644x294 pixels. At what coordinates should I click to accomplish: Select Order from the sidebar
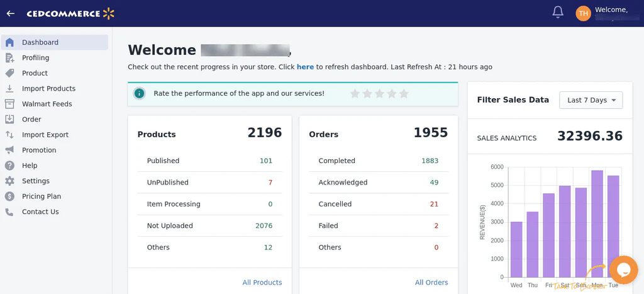click(x=31, y=120)
